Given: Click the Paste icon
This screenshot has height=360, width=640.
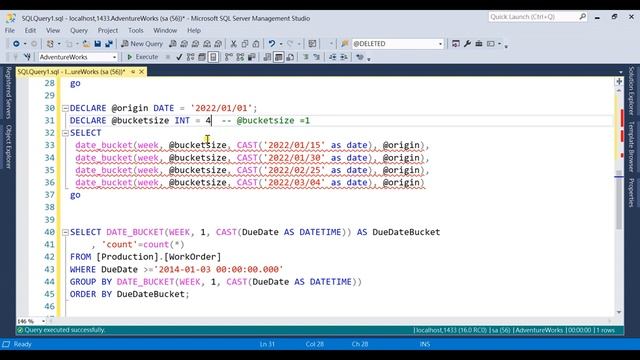Looking at the screenshot, I should pyautogui.click(x=256, y=44).
